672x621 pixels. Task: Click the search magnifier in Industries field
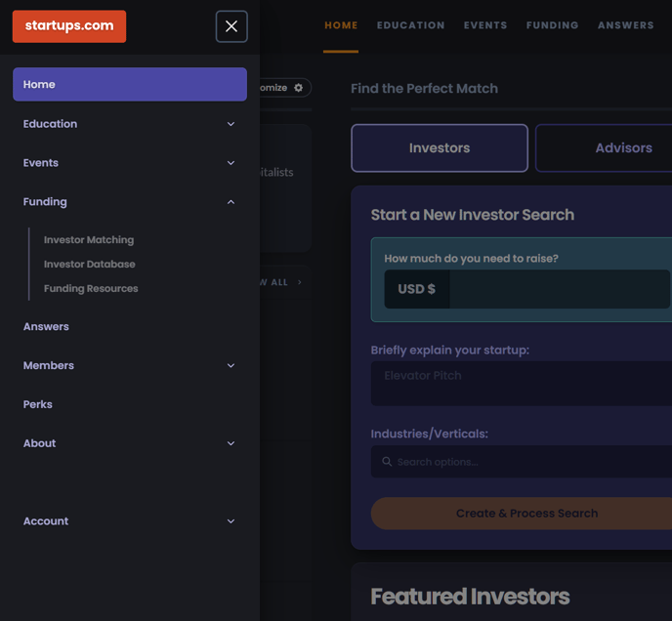[387, 462]
